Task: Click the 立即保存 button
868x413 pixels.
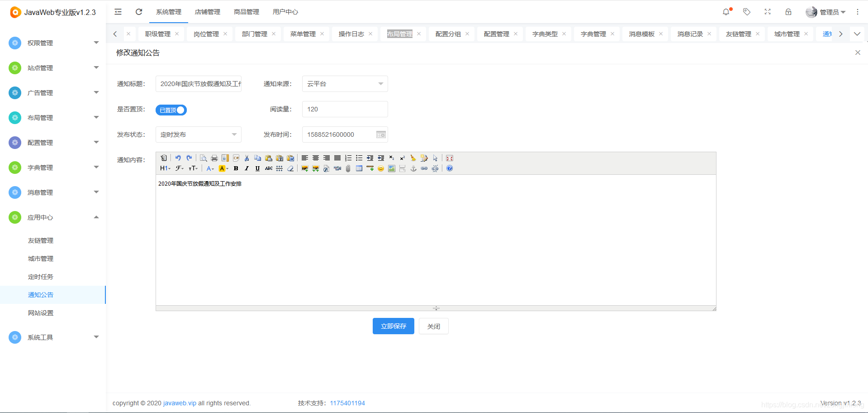Action: tap(394, 326)
